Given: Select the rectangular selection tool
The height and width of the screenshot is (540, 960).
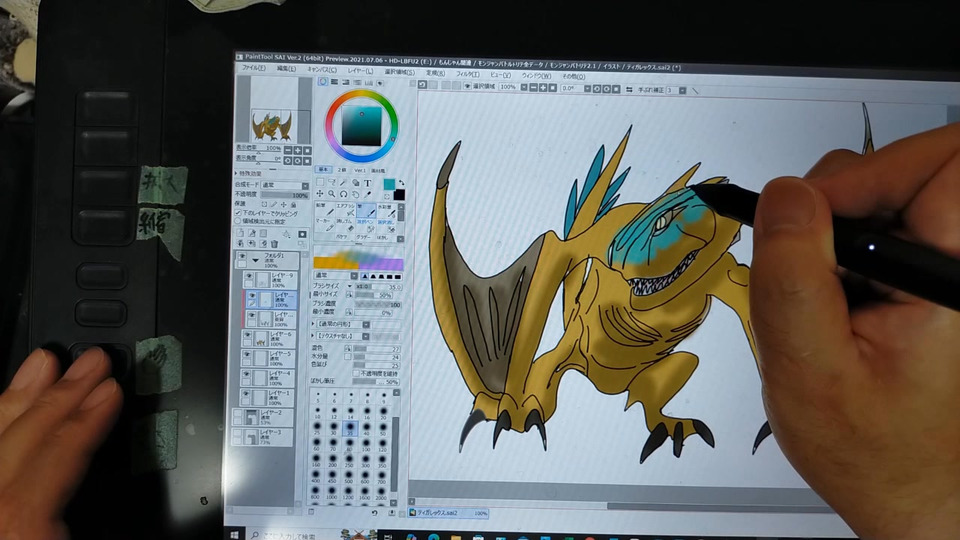Looking at the screenshot, I should pyautogui.click(x=320, y=182).
